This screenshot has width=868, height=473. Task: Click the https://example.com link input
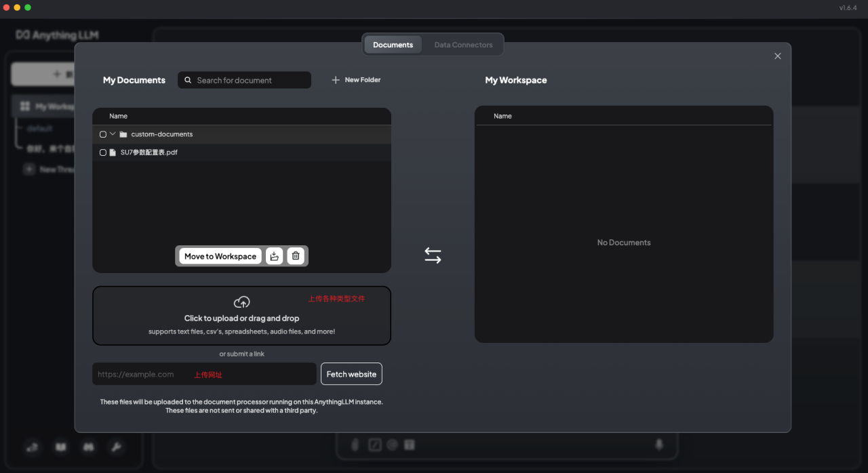click(x=203, y=374)
